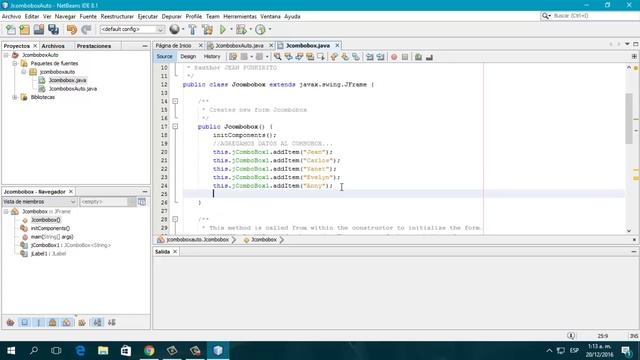Click the Toggle Highlight Search editor icon
Screen dimensions: 640x360
pyautogui.click(x=310, y=57)
